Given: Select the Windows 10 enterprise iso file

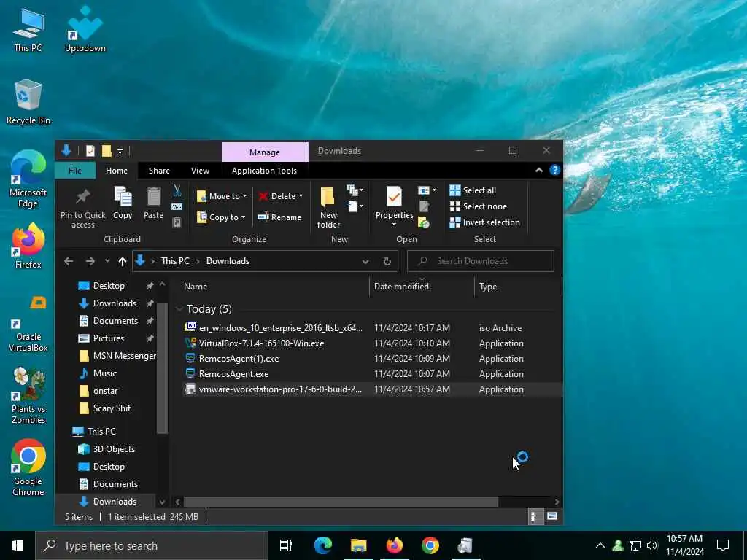Looking at the screenshot, I should point(280,328).
